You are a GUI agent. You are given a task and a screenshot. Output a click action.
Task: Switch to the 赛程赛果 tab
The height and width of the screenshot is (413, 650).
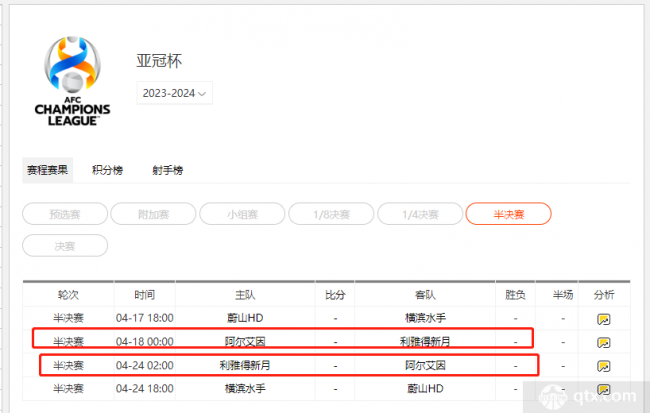pos(47,170)
